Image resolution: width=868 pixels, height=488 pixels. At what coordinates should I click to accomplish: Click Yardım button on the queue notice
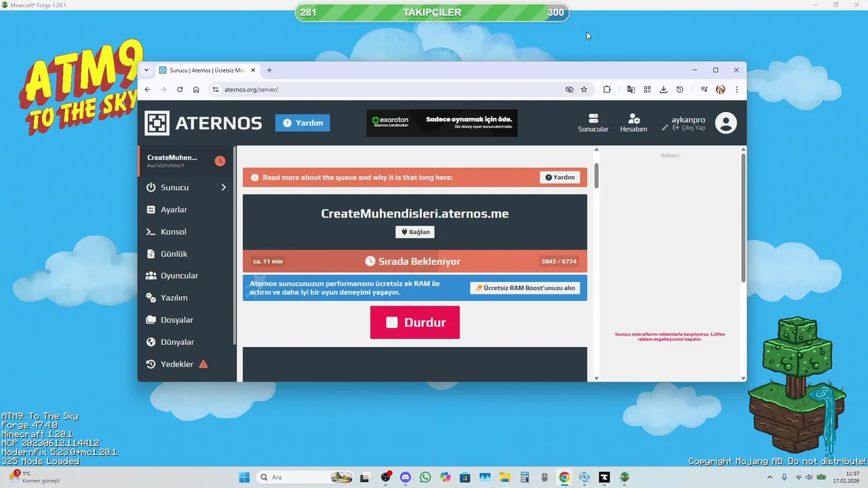tap(559, 177)
